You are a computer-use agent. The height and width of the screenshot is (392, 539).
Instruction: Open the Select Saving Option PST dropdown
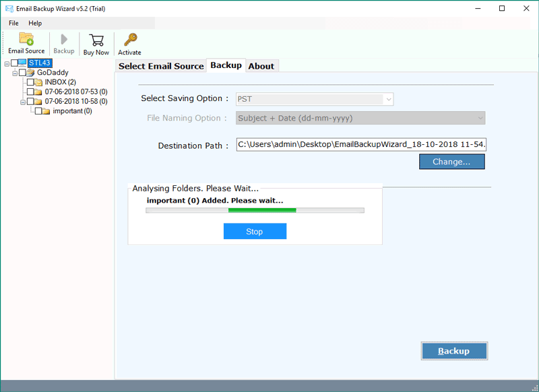(315, 99)
